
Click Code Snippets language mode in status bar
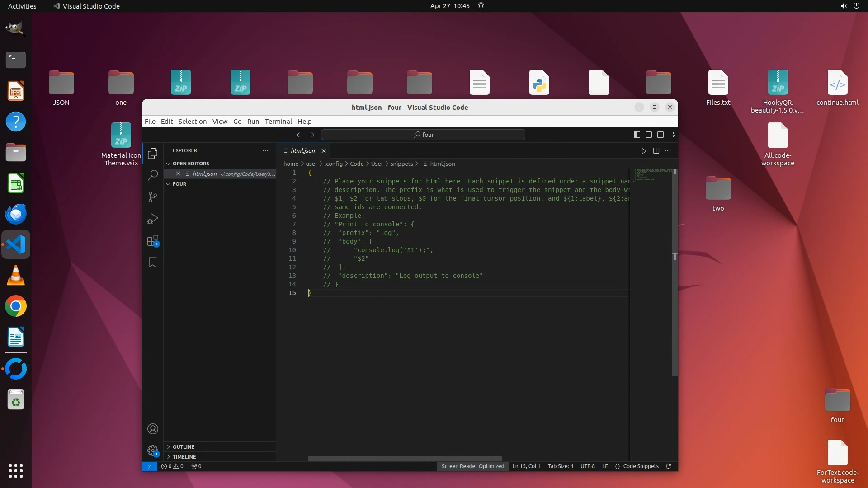640,466
